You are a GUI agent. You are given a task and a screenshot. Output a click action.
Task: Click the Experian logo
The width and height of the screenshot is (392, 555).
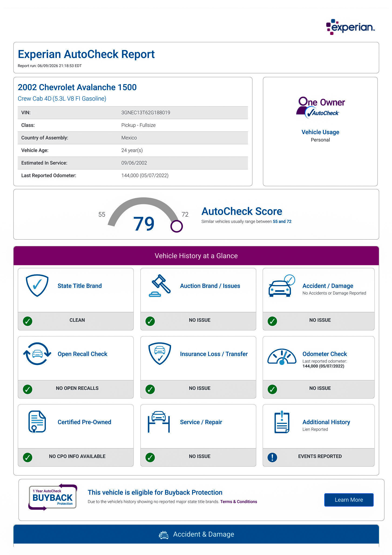(x=350, y=27)
